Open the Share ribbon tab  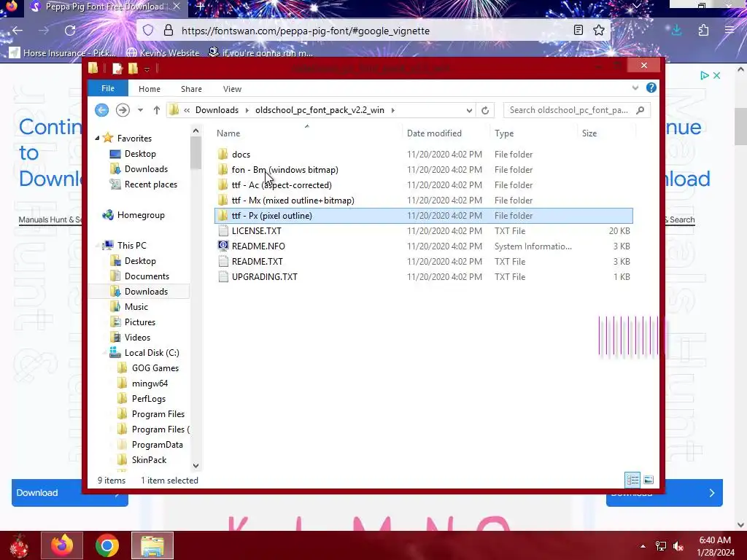coord(191,89)
